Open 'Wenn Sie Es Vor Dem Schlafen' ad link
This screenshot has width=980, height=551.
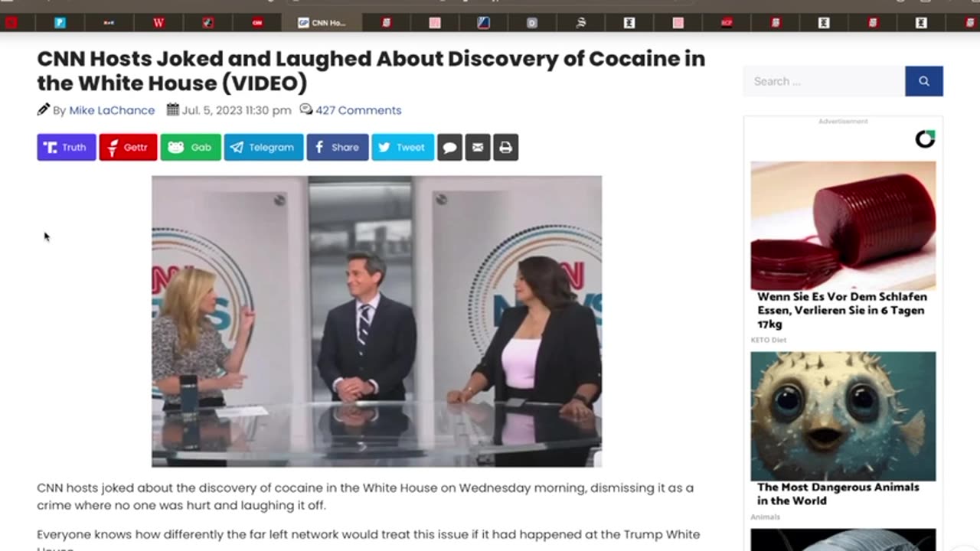(842, 310)
